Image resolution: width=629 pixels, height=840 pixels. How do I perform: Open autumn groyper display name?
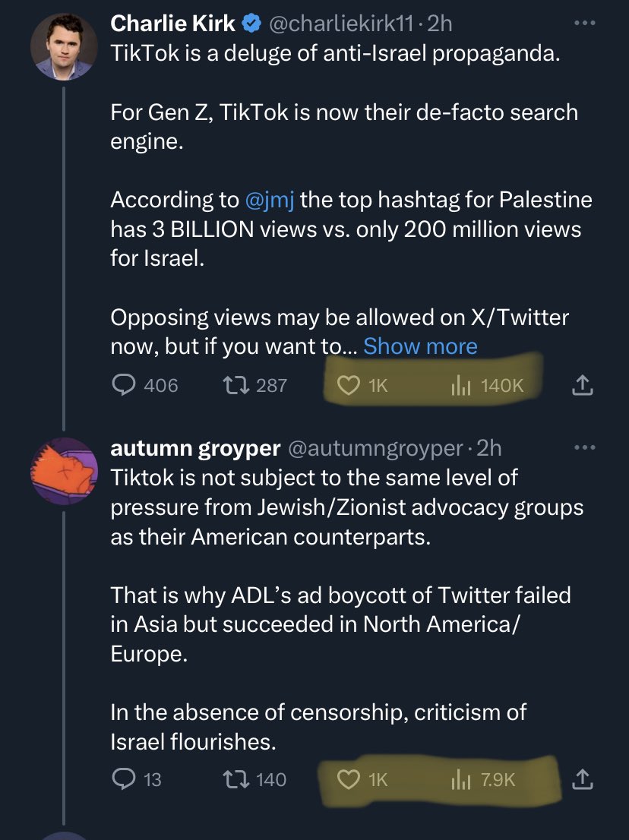tap(195, 449)
